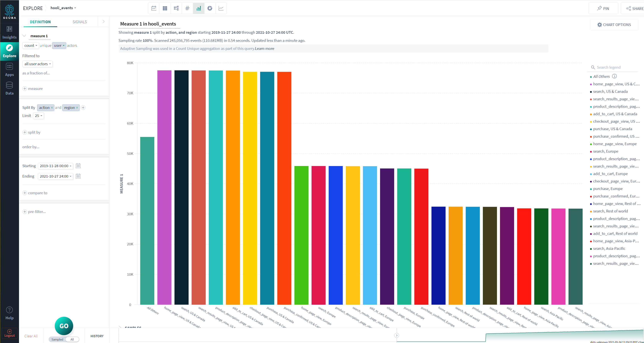Open Insights in the sidebar

point(9,33)
